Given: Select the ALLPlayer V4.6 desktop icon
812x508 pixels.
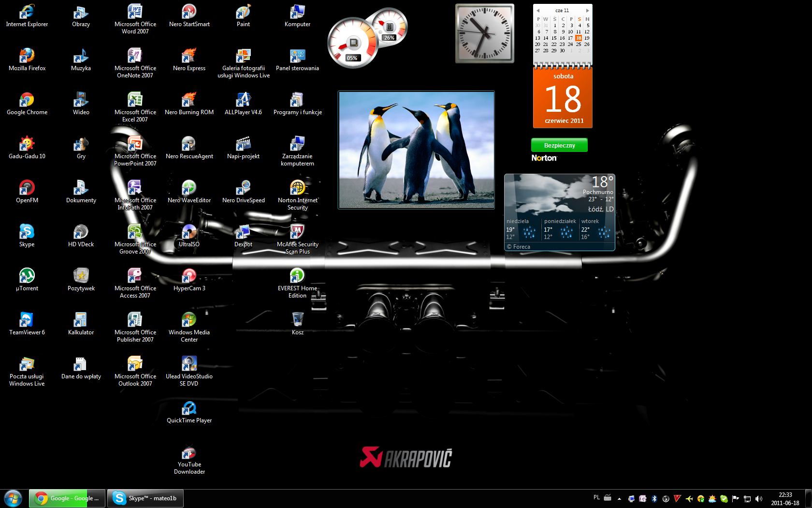Looking at the screenshot, I should pyautogui.click(x=244, y=104).
